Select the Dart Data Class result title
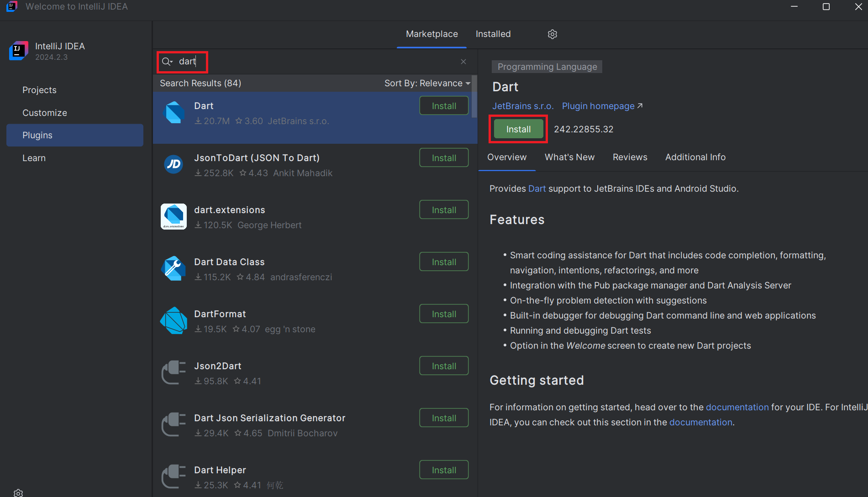The height and width of the screenshot is (497, 868). click(229, 262)
